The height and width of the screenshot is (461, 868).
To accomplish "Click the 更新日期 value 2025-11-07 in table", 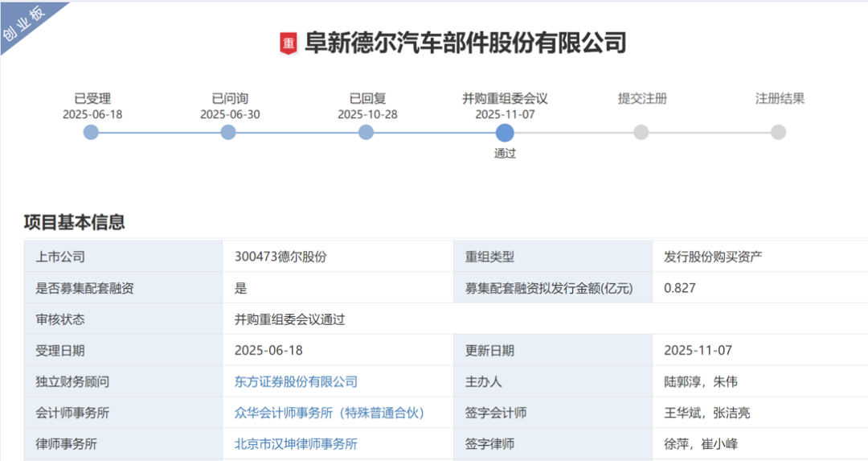I will (698, 351).
